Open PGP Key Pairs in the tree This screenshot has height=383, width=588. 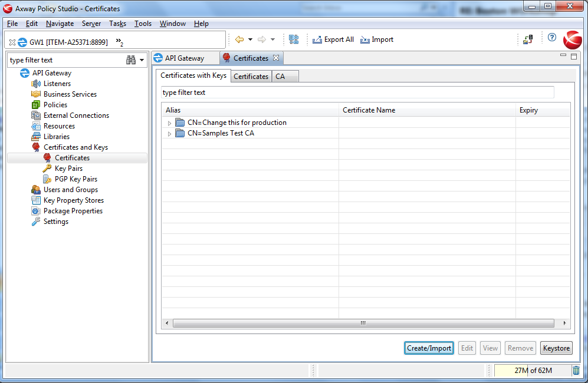coord(75,179)
